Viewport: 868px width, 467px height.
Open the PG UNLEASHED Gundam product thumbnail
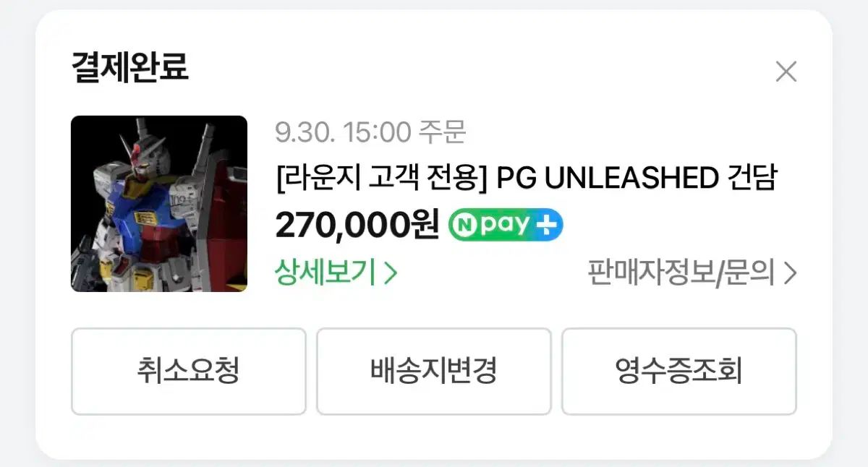(159, 204)
